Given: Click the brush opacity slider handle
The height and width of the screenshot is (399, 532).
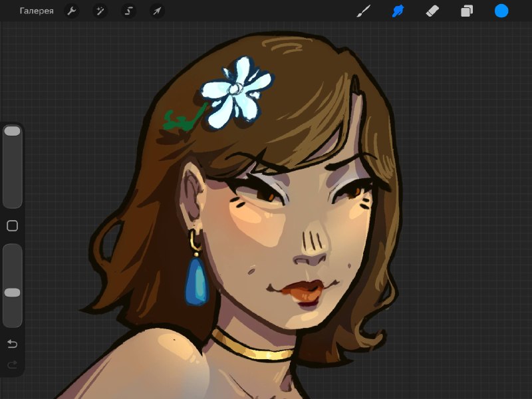Looking at the screenshot, I should pyautogui.click(x=12, y=293).
